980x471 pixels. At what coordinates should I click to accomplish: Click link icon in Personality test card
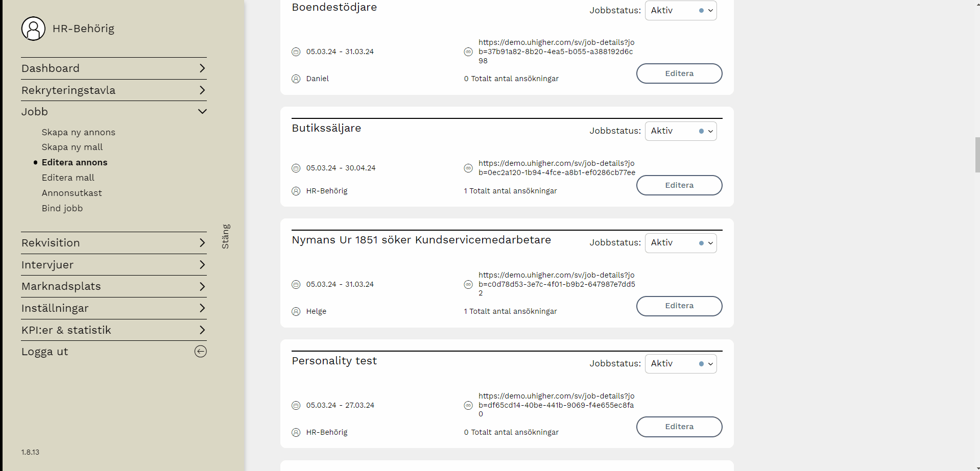click(x=468, y=406)
